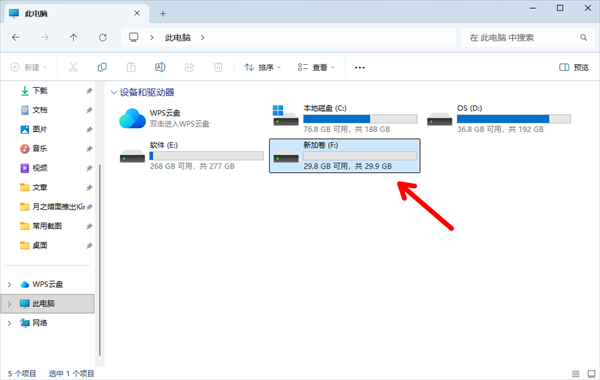Unpin 音乐 using its pin icon
Viewport: 600px width, 380px height.
click(x=89, y=149)
